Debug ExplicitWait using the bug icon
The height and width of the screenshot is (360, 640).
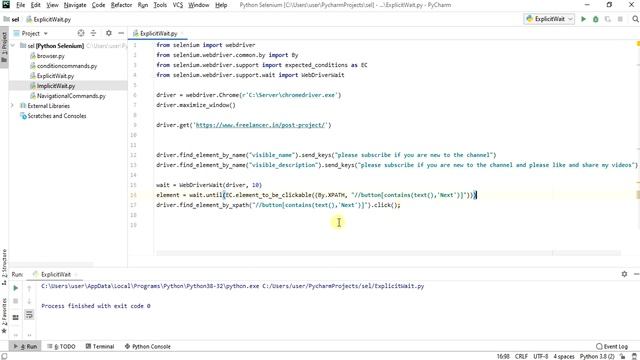(596, 19)
